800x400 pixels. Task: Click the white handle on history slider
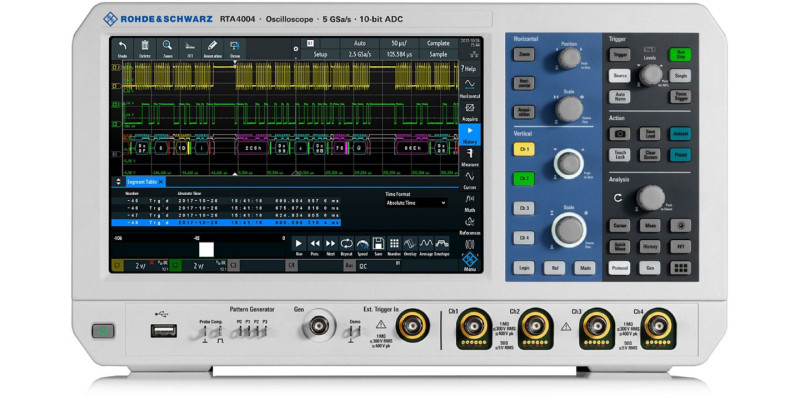(207, 247)
